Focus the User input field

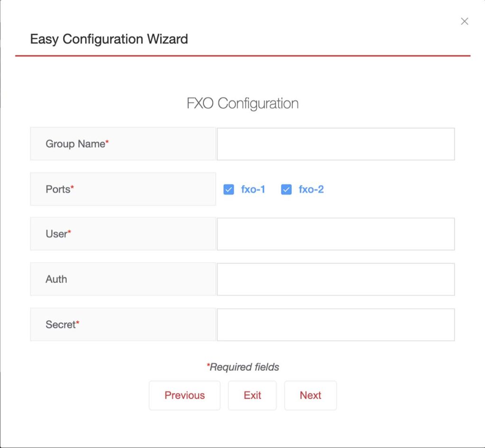click(335, 234)
